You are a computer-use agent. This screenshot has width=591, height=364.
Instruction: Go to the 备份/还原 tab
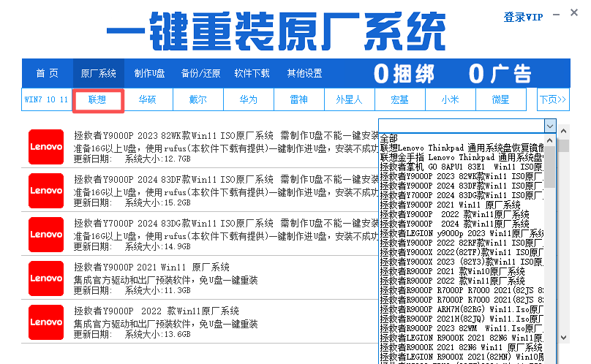[x=200, y=73]
